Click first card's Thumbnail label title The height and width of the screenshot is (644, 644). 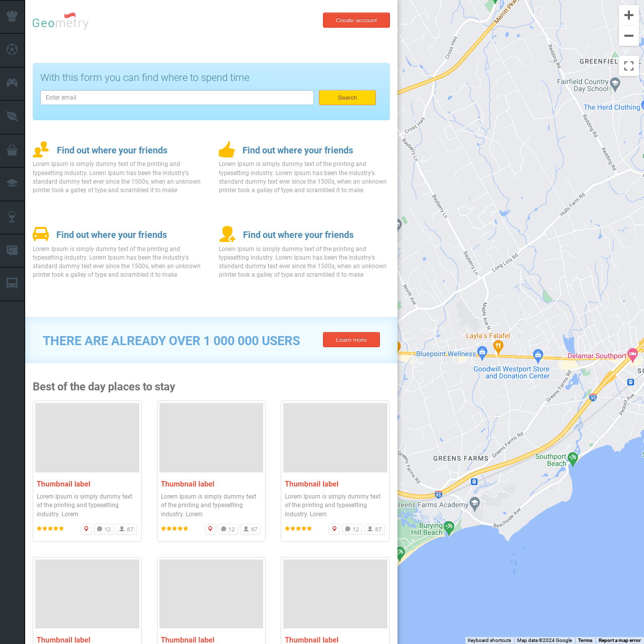pos(63,484)
